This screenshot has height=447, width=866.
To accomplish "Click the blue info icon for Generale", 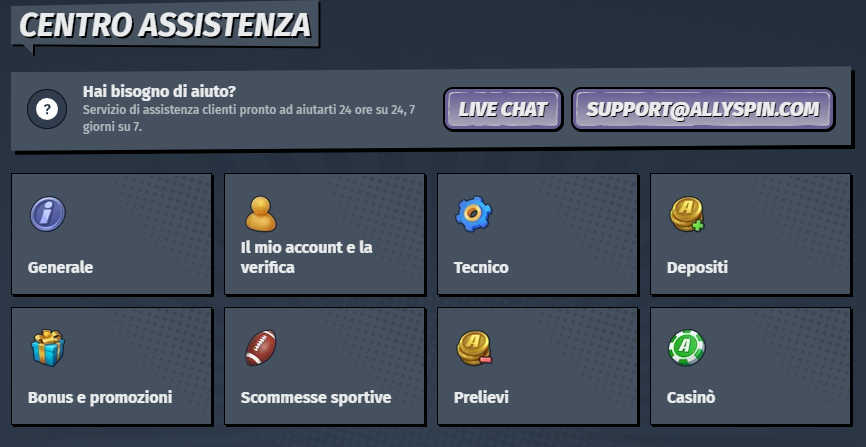I will coord(47,213).
